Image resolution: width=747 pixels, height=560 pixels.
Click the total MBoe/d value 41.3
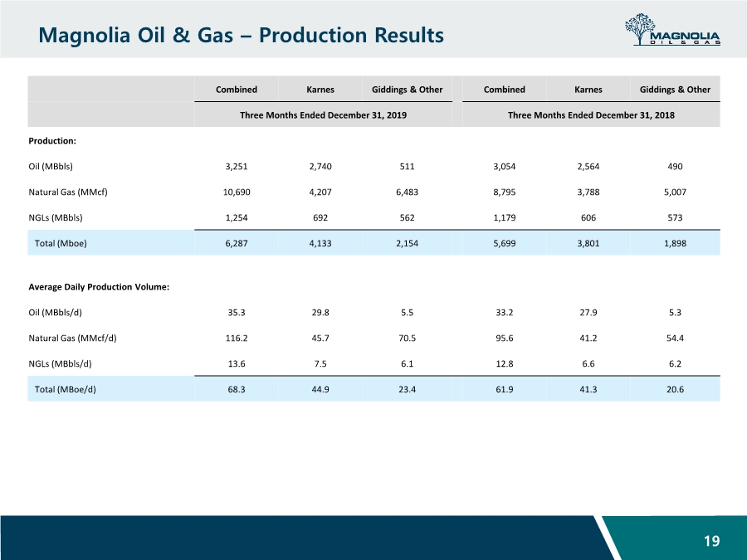[x=588, y=390]
